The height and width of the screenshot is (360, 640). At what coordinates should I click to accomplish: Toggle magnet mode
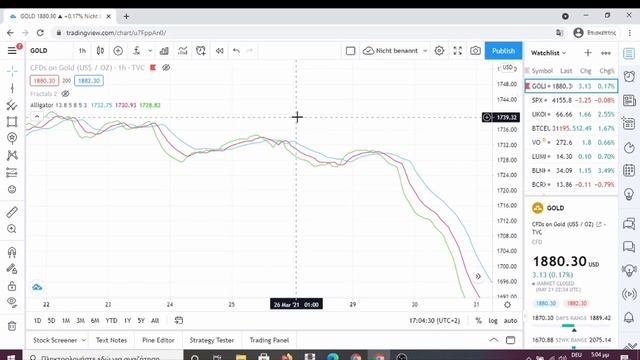(12, 252)
